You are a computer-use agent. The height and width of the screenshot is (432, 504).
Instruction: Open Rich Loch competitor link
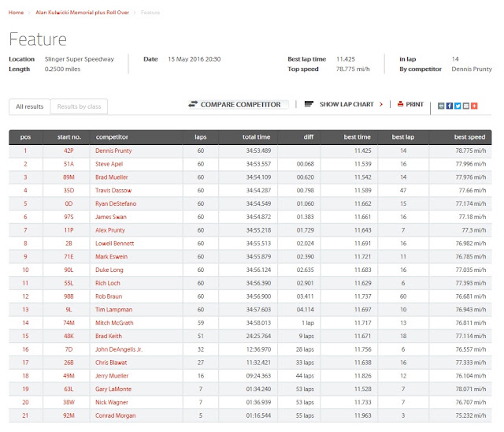[108, 283]
